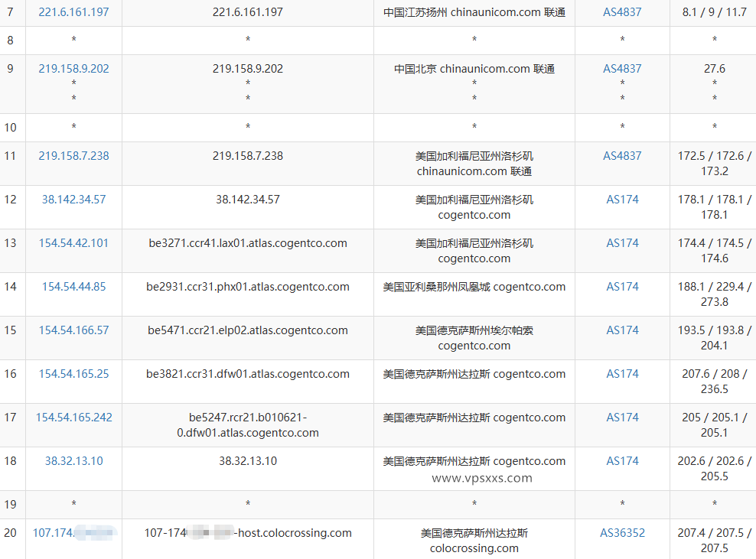Image resolution: width=756 pixels, height=559 pixels.
Task: Select latency value 27.6 in hop 9
Action: (714, 68)
